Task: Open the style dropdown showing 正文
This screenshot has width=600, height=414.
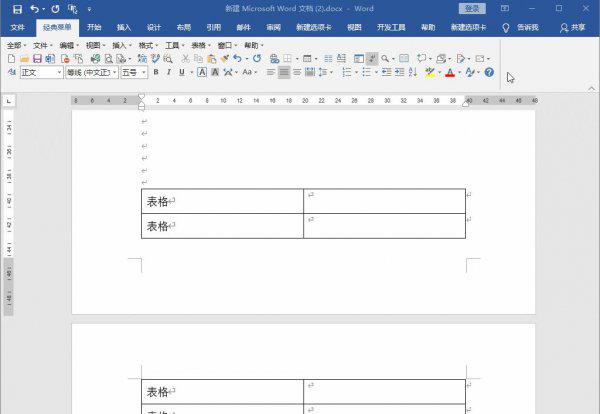Action: pyautogui.click(x=59, y=72)
